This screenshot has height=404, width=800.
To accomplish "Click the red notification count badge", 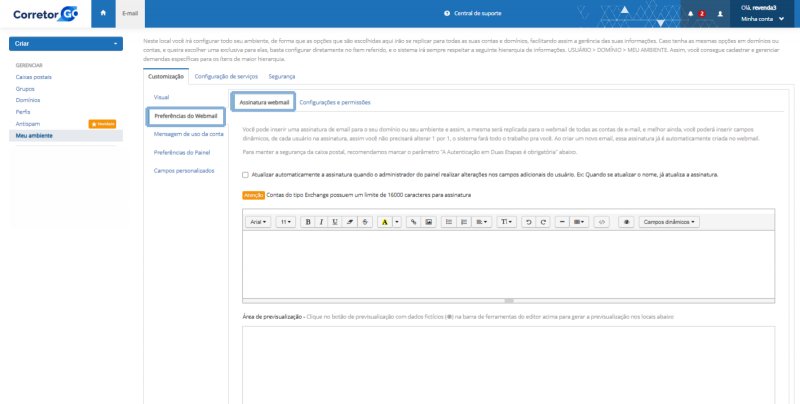I will 702,14.
